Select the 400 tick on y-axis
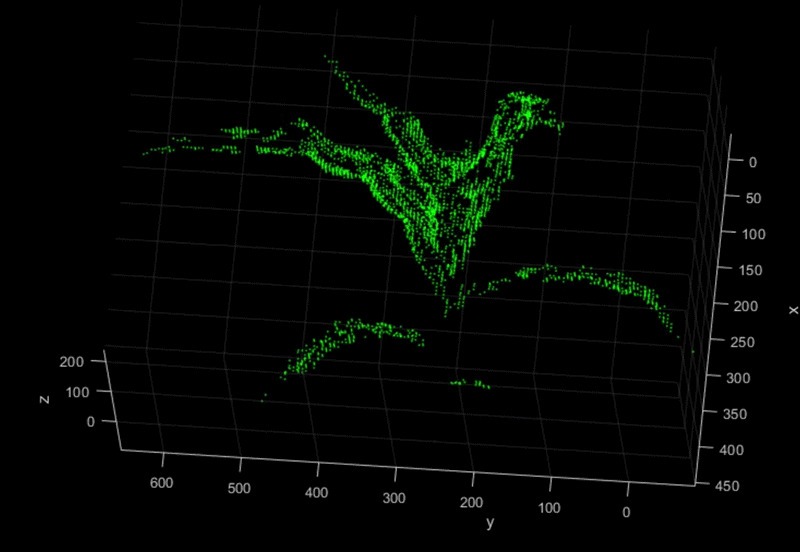800x552 pixels. (x=317, y=495)
